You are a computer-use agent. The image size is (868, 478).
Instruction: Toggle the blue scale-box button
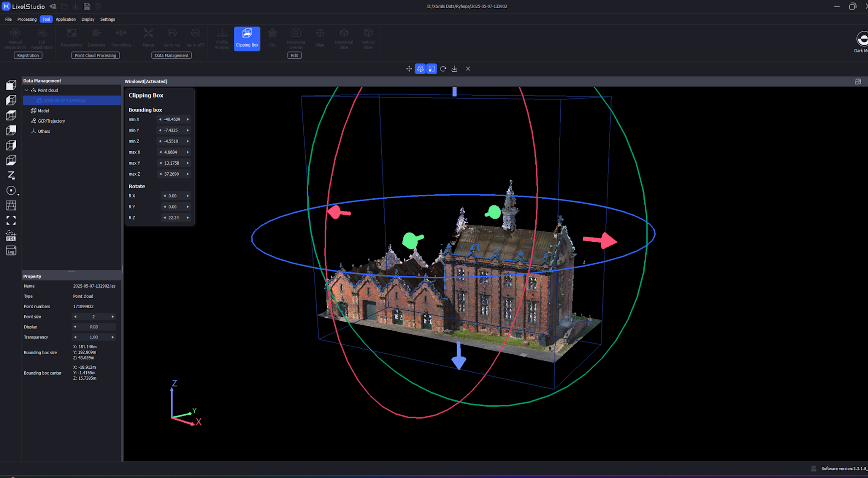point(432,69)
